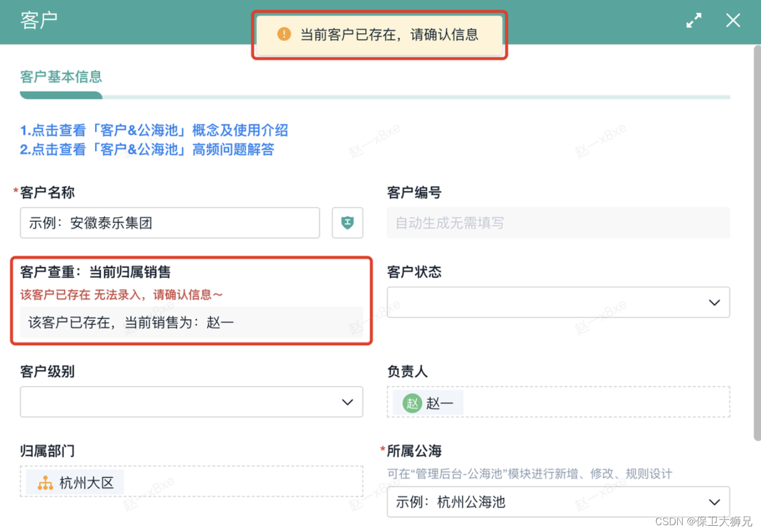Image resolution: width=761 pixels, height=532 pixels.
Task: Click the 赵一 name tag in 负责人
Action: pyautogui.click(x=428, y=403)
